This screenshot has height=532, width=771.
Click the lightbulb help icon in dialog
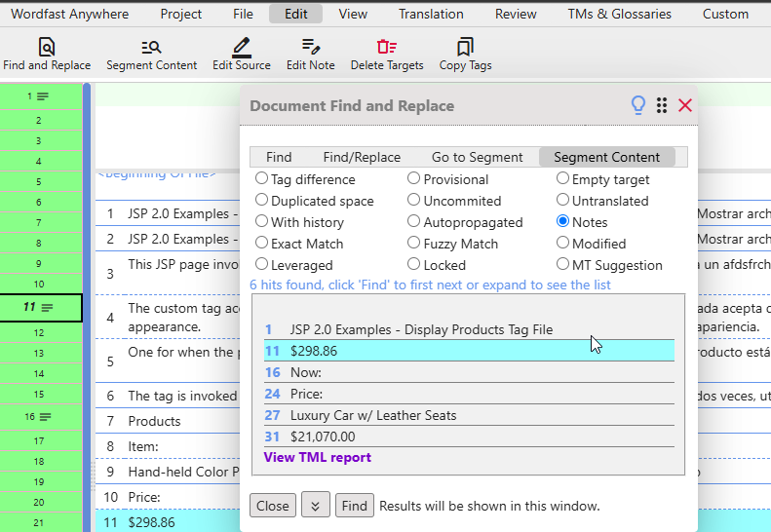[638, 105]
